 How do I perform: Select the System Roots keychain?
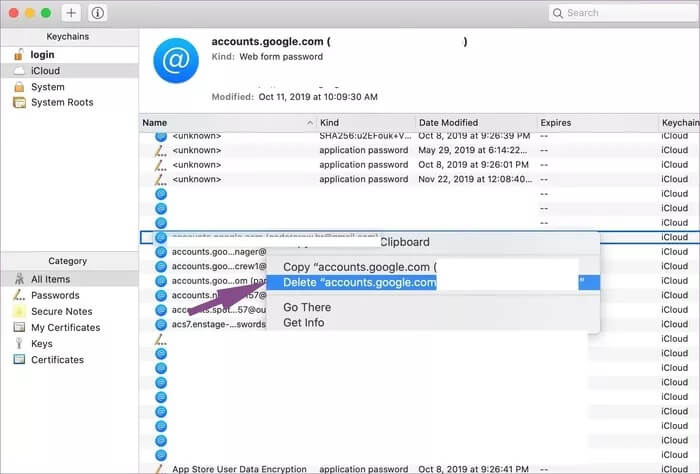pyautogui.click(x=70, y=102)
